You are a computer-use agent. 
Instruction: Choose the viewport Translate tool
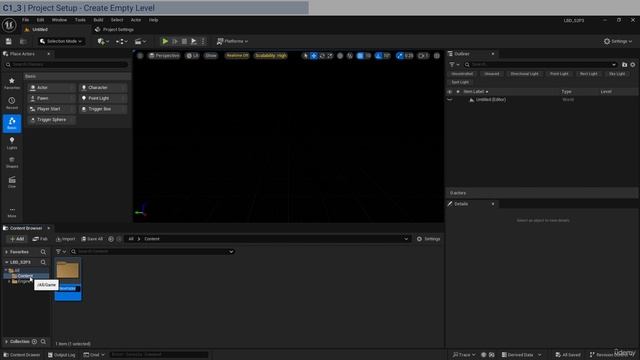pos(313,56)
